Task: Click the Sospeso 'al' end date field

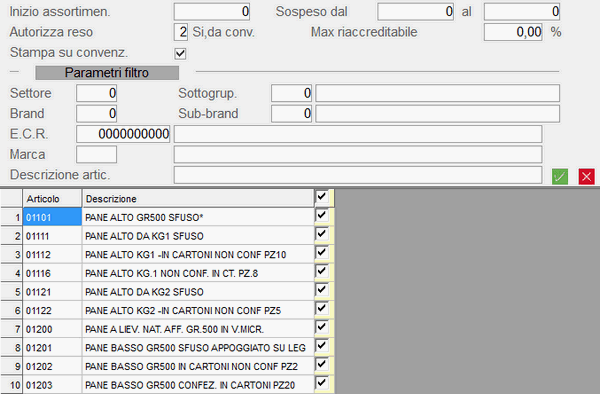Action: click(x=522, y=11)
